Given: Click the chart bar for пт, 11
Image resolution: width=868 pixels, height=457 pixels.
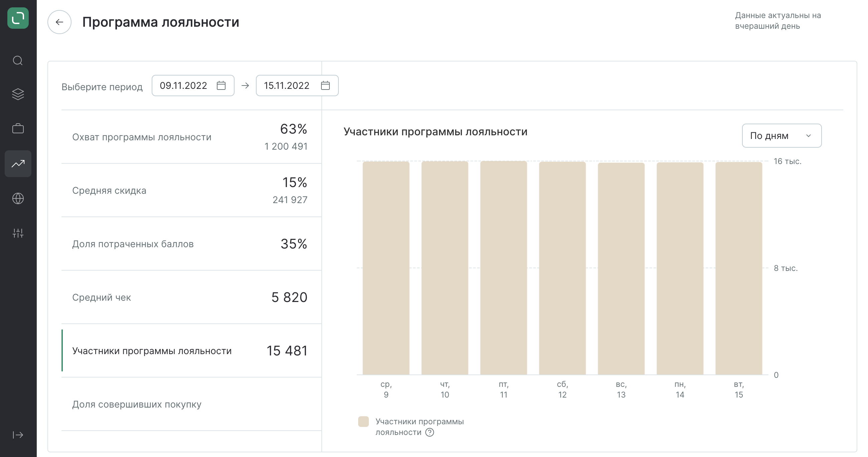Looking at the screenshot, I should (503, 268).
